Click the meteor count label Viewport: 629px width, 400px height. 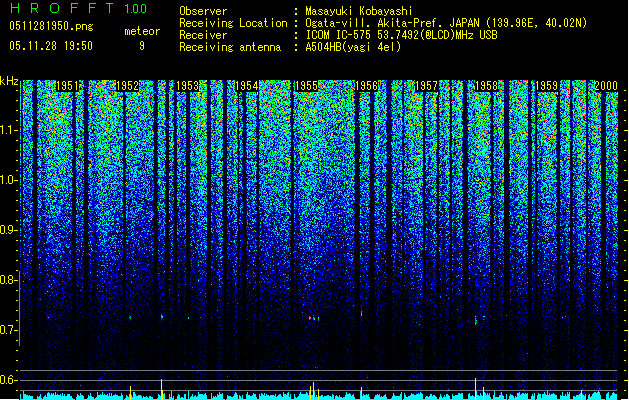click(142, 31)
